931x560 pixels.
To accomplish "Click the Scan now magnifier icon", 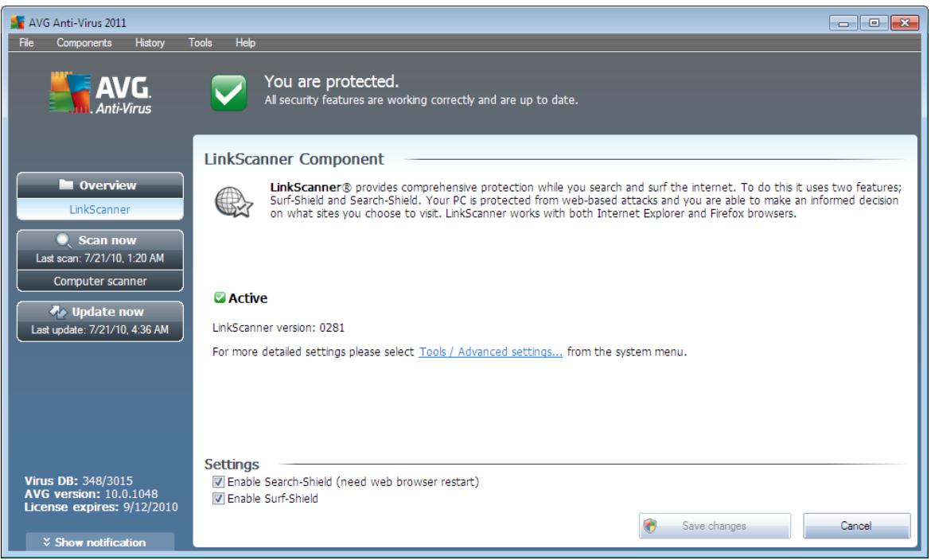I will click(x=63, y=240).
